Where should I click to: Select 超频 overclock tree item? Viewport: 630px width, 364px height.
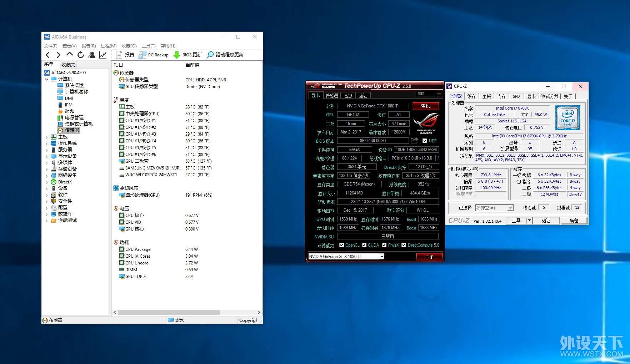66,111
